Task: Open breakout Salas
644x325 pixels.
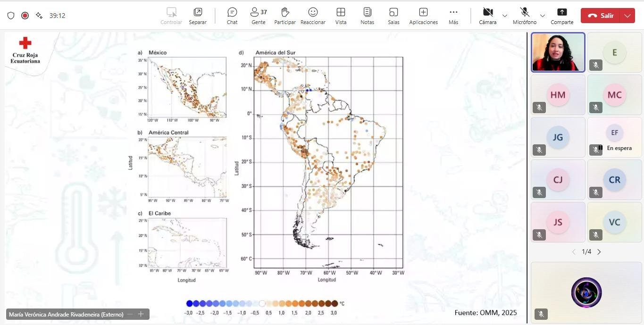Action: coord(393,16)
